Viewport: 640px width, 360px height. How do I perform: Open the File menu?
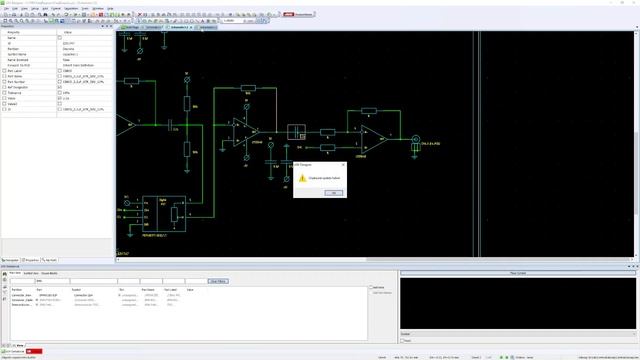point(6,9)
